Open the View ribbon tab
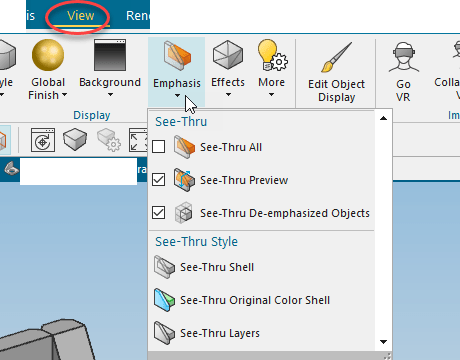 tap(80, 16)
